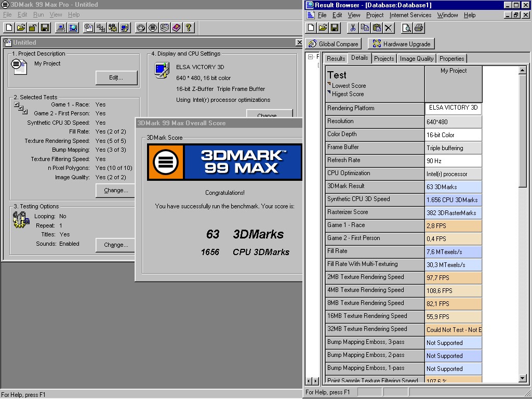The image size is (532, 399).
Task: Click the magnifier Result Browser icon in 3DMark toolbar
Action: [73, 28]
